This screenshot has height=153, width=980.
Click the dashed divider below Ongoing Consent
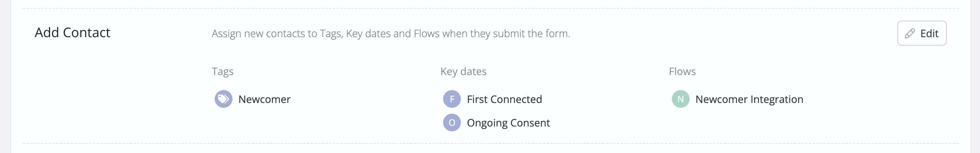[x=490, y=143]
